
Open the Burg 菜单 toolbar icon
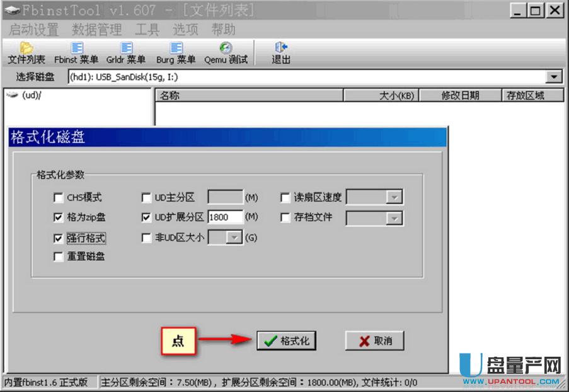click(x=176, y=53)
